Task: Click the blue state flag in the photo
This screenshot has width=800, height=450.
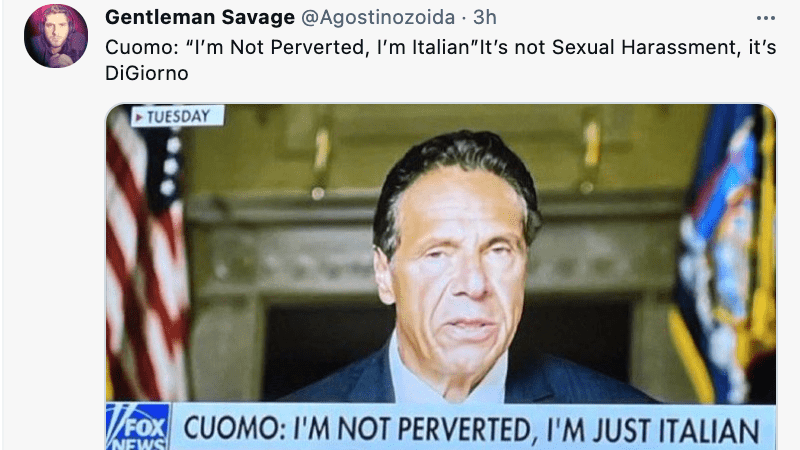Action: [x=724, y=253]
